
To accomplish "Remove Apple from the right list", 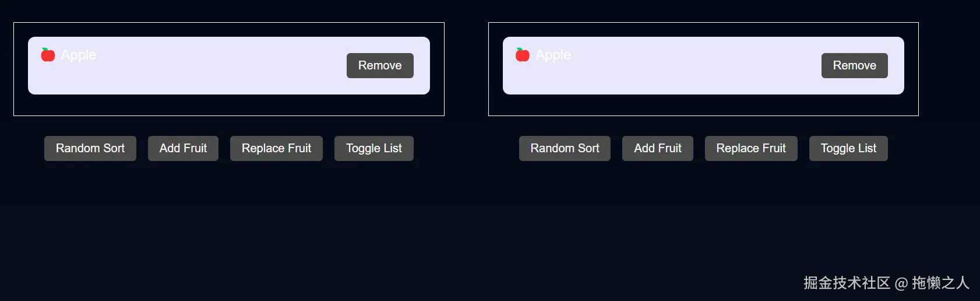I will tap(854, 65).
